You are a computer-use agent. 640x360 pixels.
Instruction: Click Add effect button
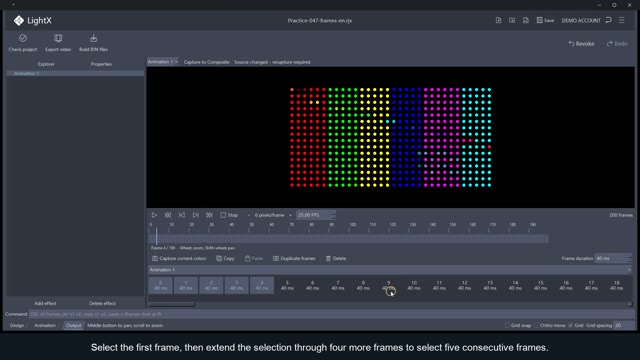point(45,303)
